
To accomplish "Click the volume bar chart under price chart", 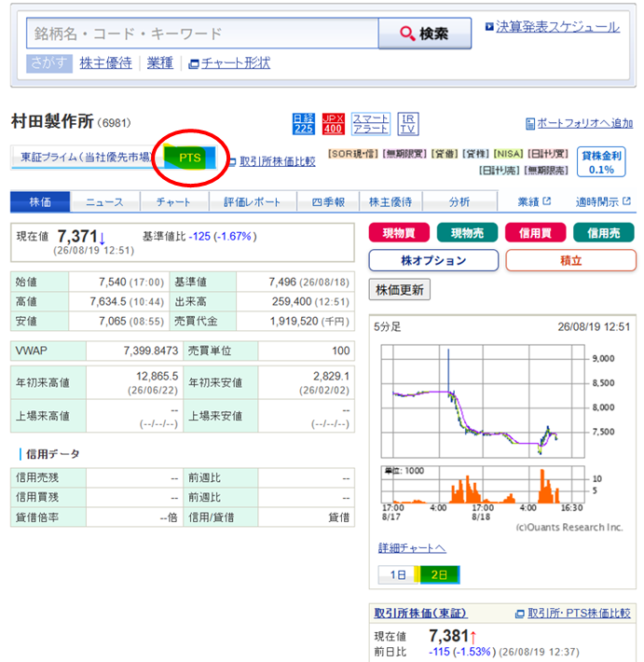I will (483, 485).
